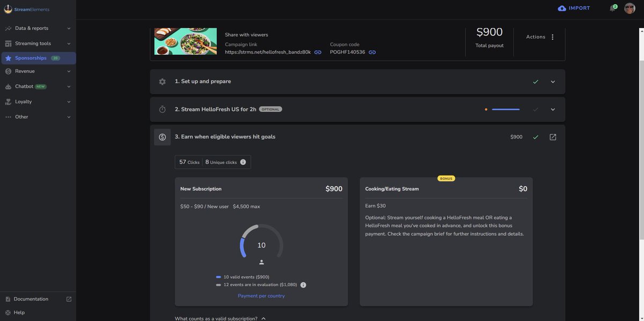Click the Documentation page icon
Viewport: 644px width, 321px height.
(8, 299)
